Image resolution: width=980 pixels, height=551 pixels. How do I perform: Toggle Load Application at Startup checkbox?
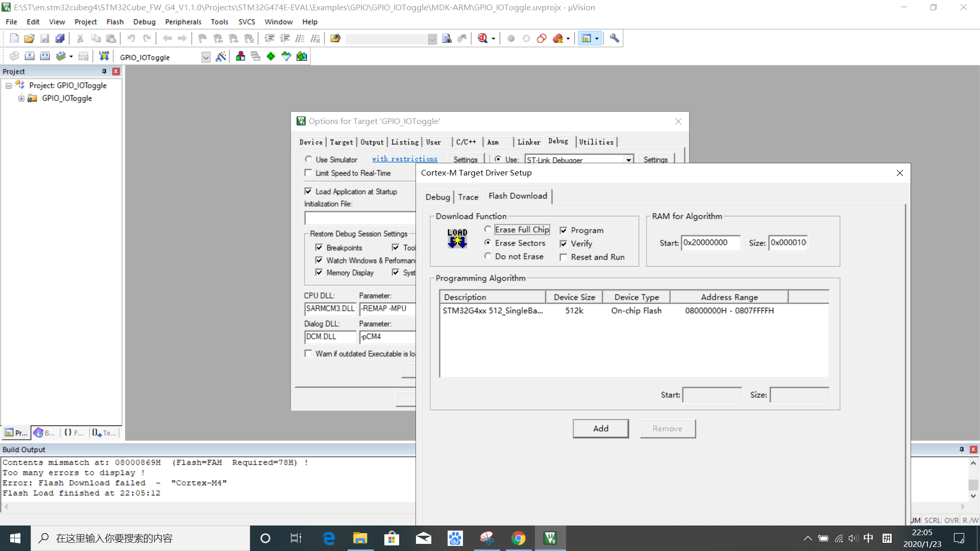click(308, 191)
